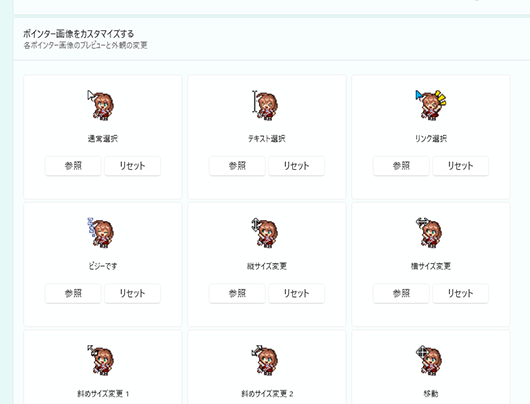Browse a new image for リンク選択
Image resolution: width=530 pixels, height=404 pixels.
click(401, 166)
